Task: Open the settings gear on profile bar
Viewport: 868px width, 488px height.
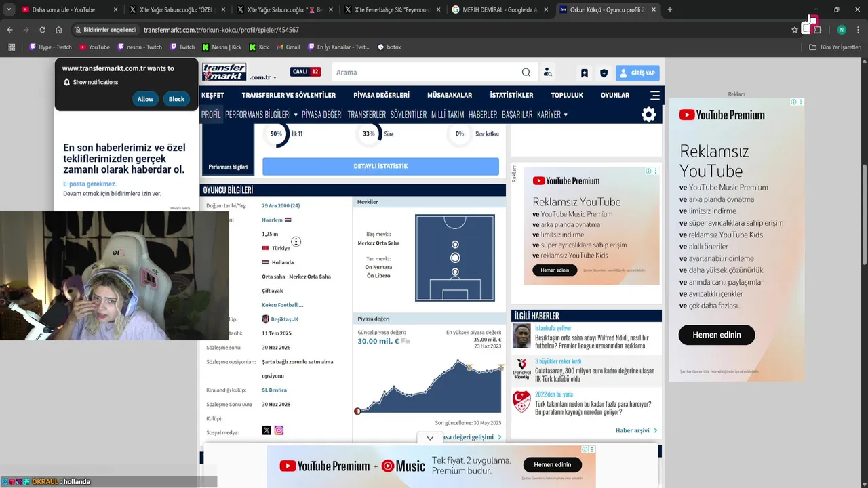Action: coord(649,115)
